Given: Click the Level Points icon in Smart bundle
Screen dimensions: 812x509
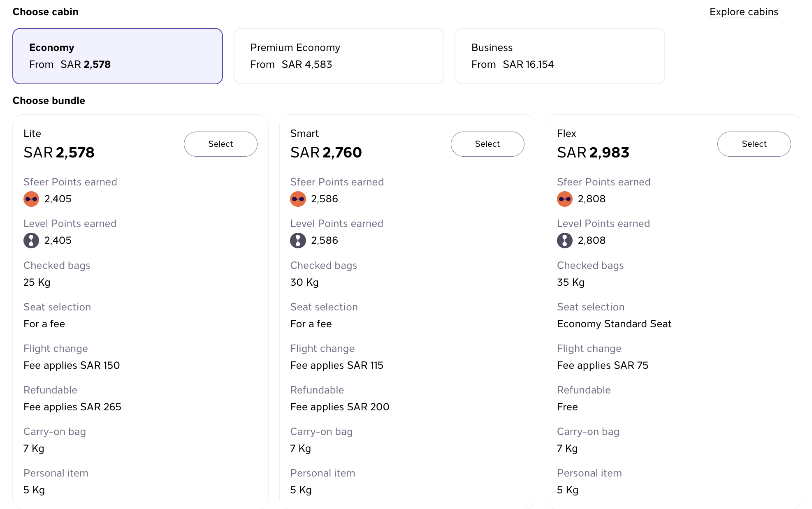Looking at the screenshot, I should (298, 241).
